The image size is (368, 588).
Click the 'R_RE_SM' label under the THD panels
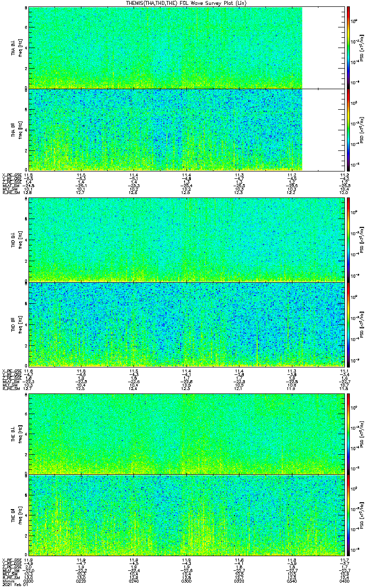[11, 389]
